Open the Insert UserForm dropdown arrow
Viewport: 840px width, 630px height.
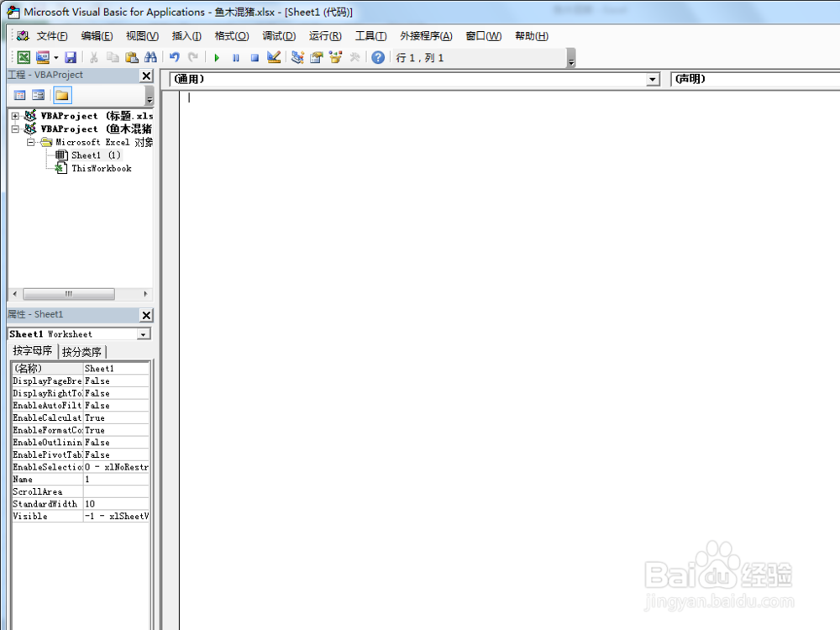[55, 57]
